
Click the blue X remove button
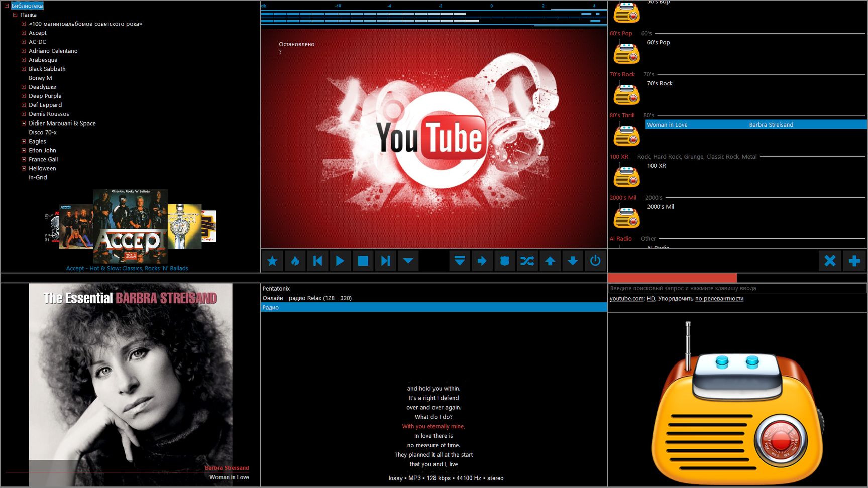coord(830,261)
